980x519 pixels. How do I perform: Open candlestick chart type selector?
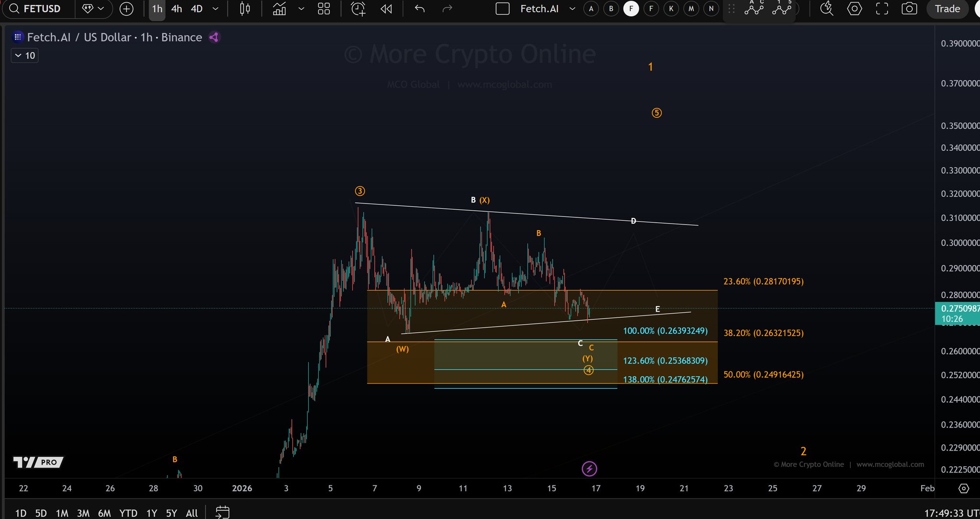pyautogui.click(x=245, y=9)
